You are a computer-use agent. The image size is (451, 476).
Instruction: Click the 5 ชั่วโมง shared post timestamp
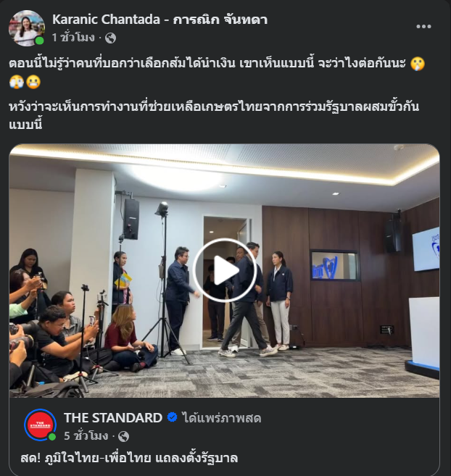86,436
